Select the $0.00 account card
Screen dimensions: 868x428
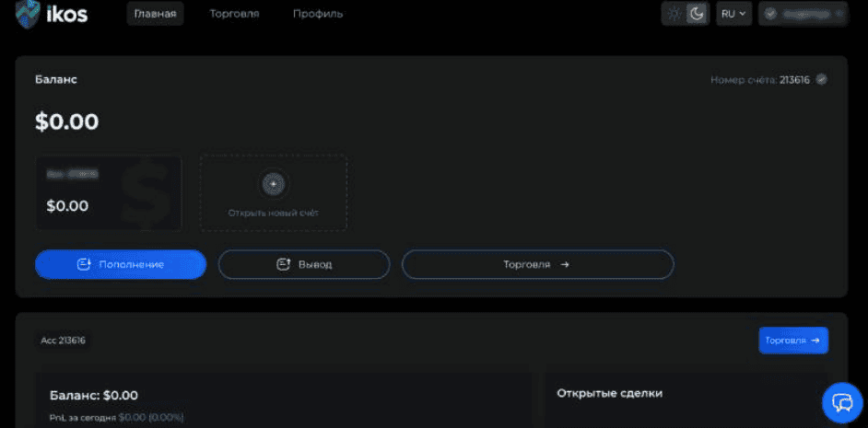click(x=109, y=192)
